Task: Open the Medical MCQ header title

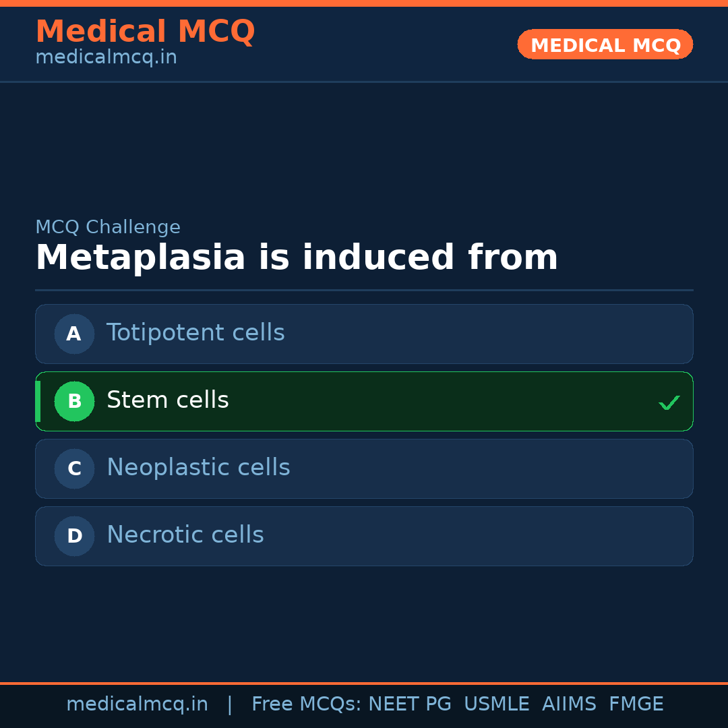Action: 145,31
